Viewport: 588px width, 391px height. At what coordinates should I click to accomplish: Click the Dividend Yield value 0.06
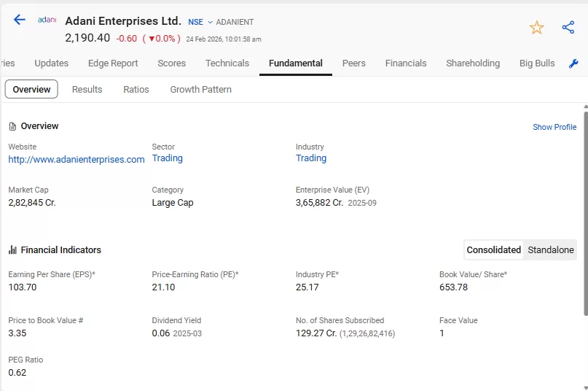161,333
